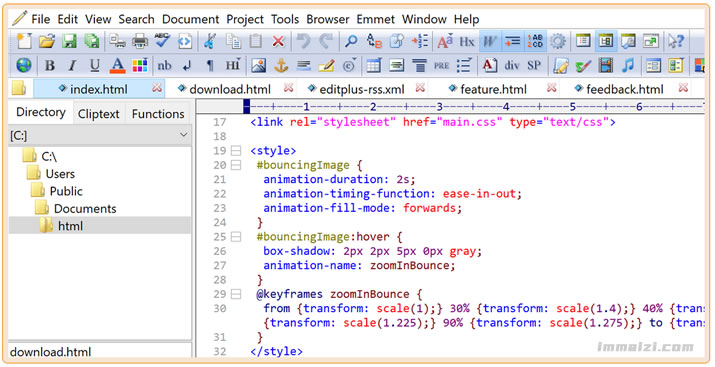Open the Cliptext sidebar tab
715x367 pixels.
pos(98,114)
